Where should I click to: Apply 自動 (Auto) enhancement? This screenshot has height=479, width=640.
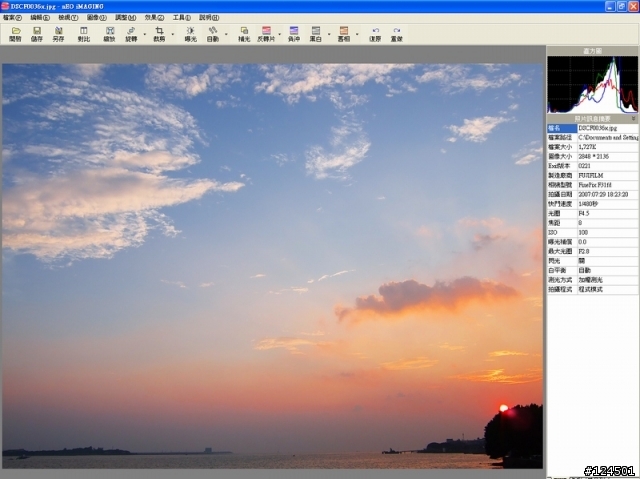pyautogui.click(x=213, y=34)
